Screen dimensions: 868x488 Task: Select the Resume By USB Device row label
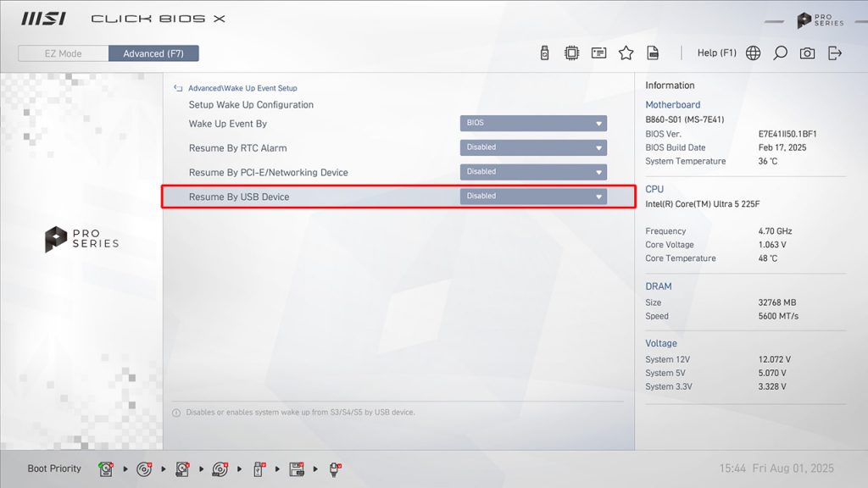pos(238,197)
